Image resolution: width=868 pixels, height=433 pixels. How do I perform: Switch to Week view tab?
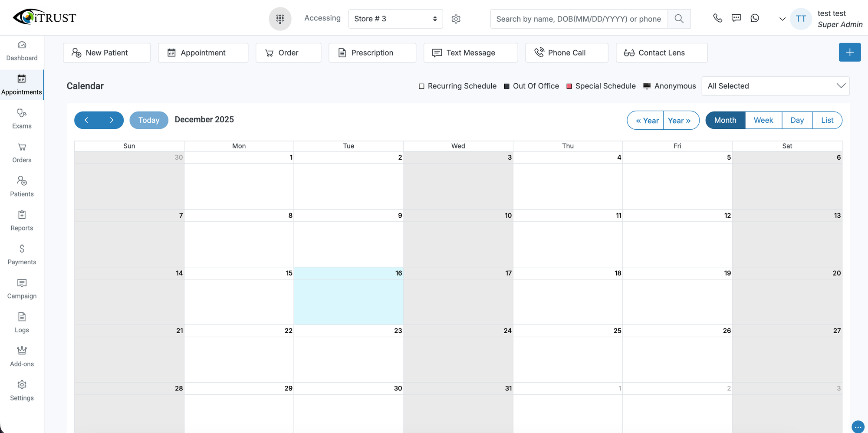click(763, 120)
